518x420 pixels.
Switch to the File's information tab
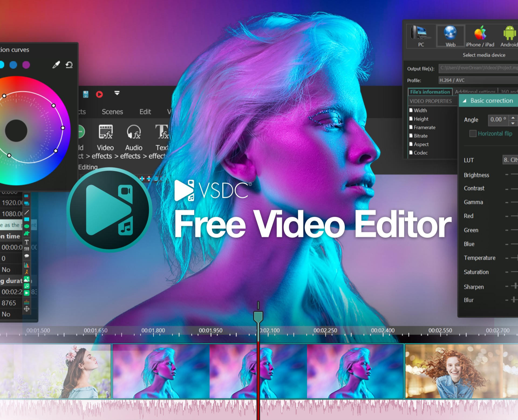[x=430, y=92]
